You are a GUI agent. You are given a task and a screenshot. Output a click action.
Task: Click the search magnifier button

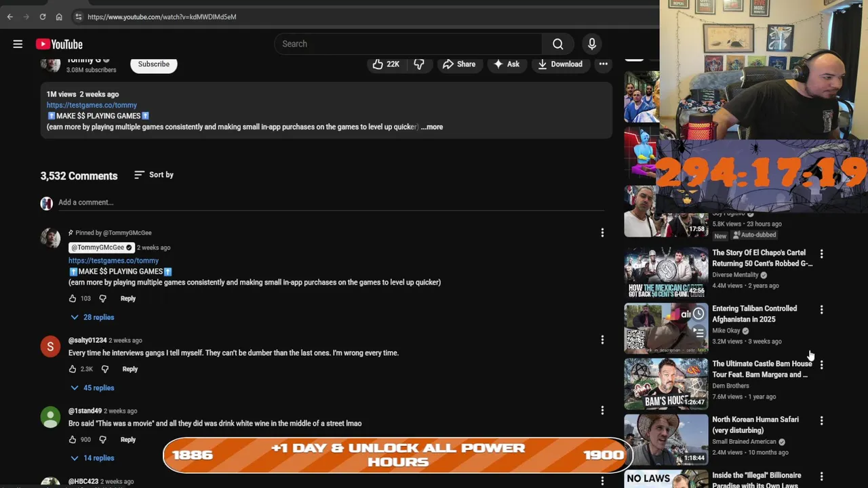click(557, 44)
